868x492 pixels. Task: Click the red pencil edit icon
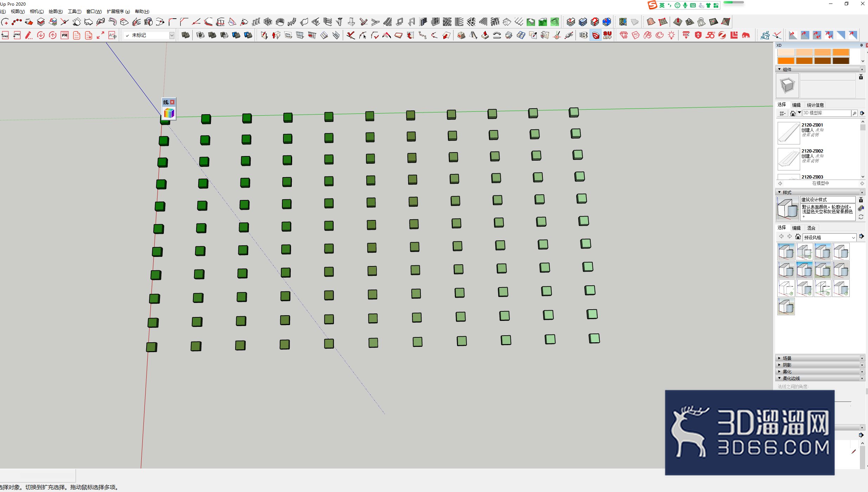pos(29,35)
